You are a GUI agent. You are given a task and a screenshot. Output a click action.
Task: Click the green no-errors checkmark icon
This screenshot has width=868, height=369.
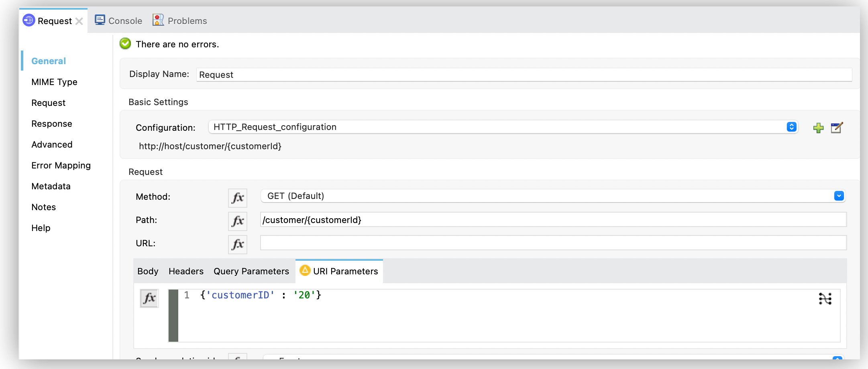pyautogui.click(x=125, y=44)
